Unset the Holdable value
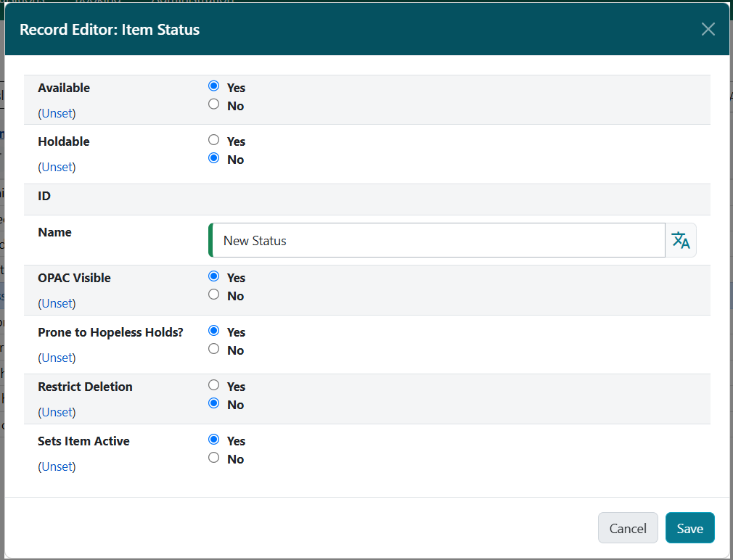 [x=56, y=167]
